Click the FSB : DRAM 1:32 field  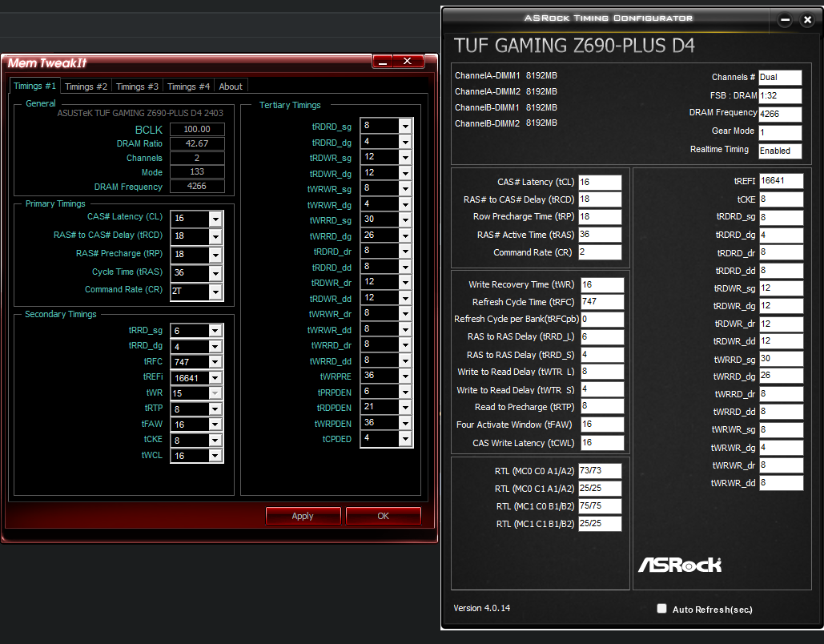pyautogui.click(x=780, y=95)
